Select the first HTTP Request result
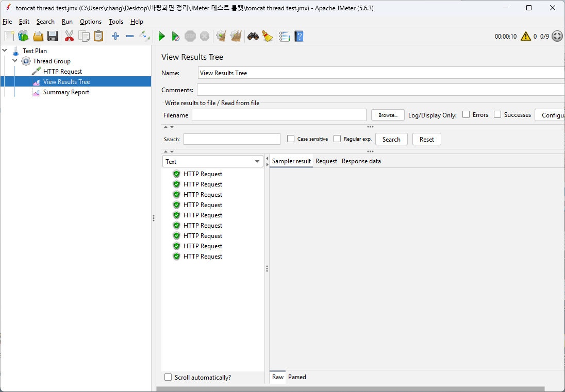565x392 pixels. 203,174
